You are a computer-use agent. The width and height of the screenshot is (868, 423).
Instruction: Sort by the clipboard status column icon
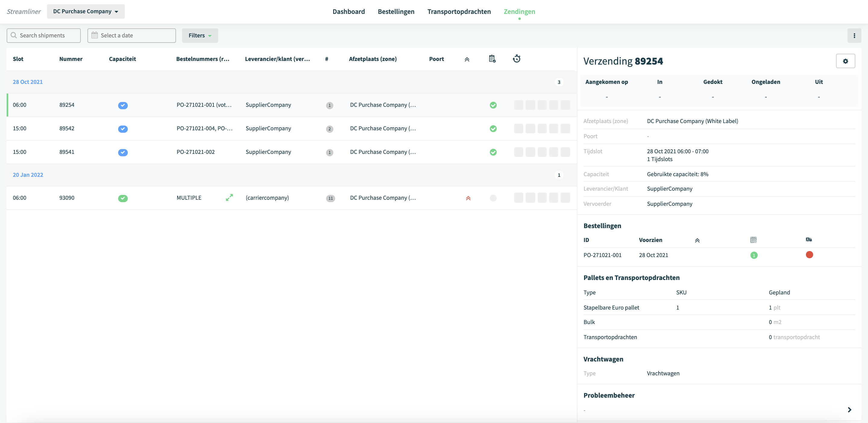[x=492, y=59]
